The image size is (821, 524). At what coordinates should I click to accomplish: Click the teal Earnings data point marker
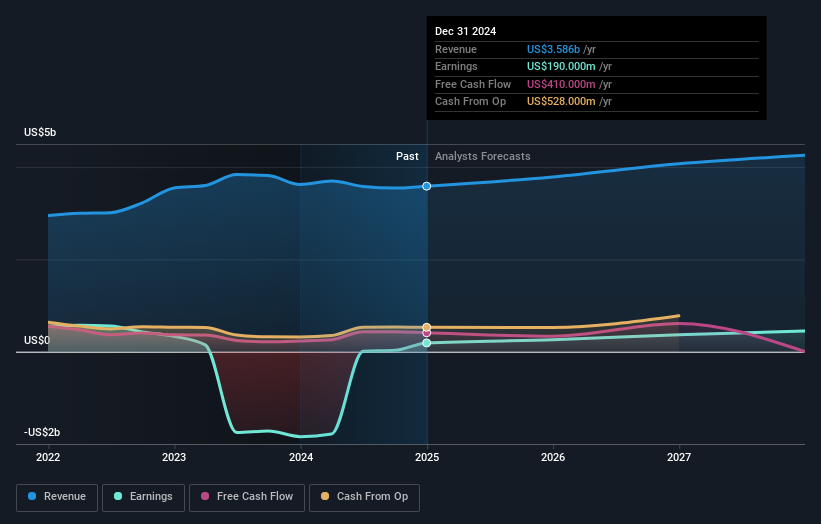pos(427,343)
